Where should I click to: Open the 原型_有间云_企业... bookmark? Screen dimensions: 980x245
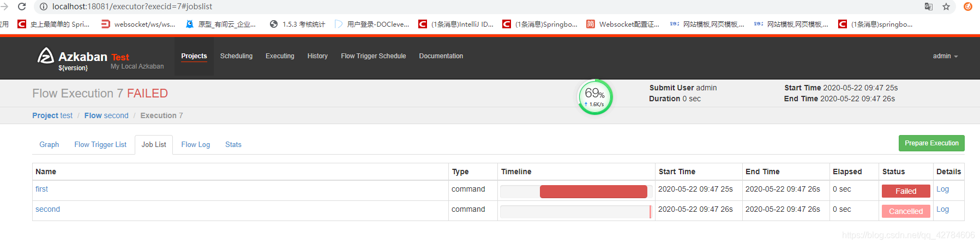(x=221, y=24)
